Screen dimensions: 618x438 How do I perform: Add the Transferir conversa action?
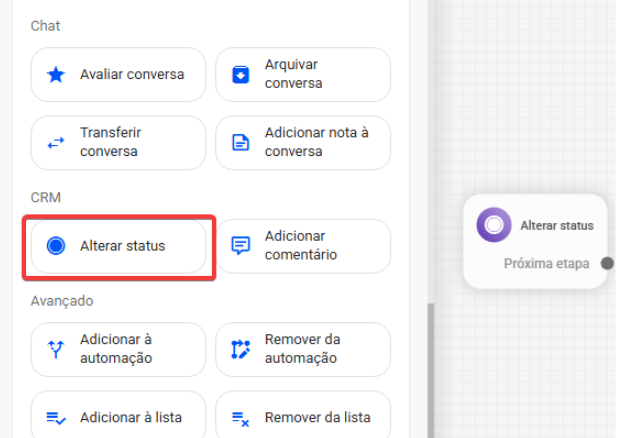[x=118, y=143]
